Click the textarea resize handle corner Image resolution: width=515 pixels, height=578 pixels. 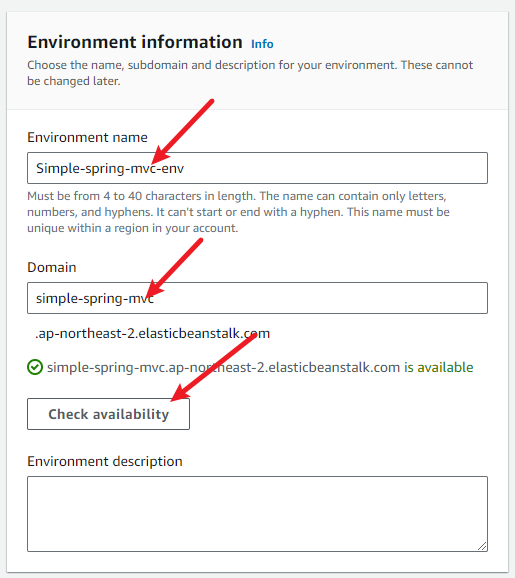pyautogui.click(x=482, y=546)
